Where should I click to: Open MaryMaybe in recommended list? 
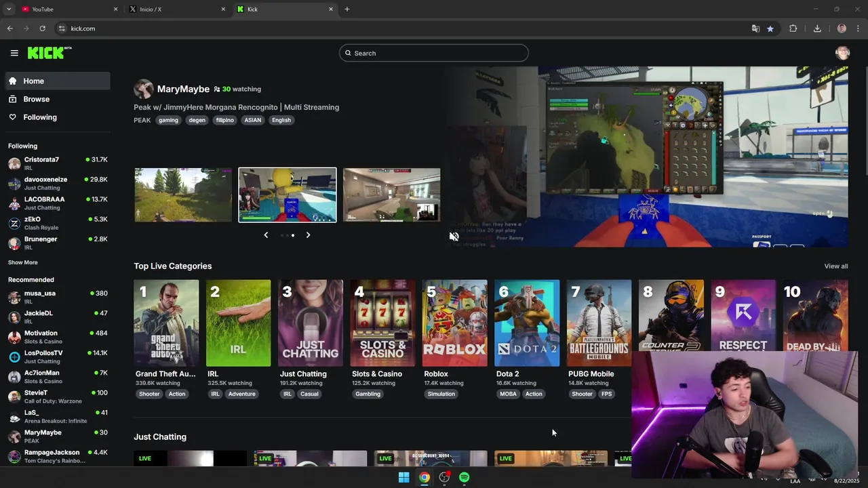tap(58, 436)
